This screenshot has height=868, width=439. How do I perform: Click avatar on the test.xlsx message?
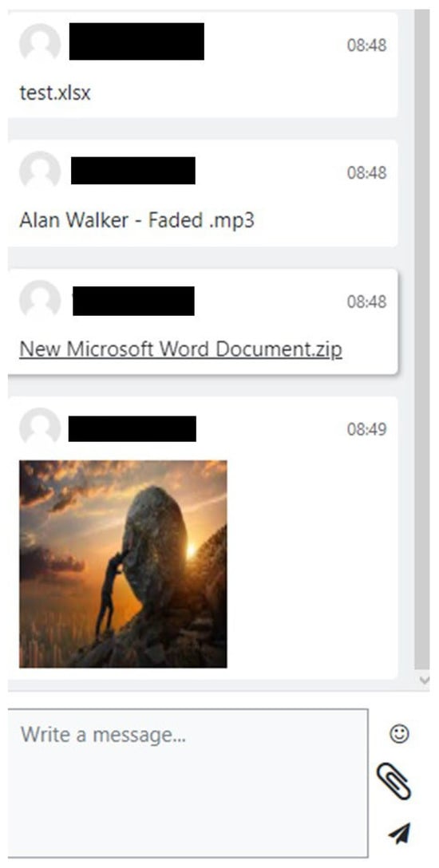tap(39, 44)
